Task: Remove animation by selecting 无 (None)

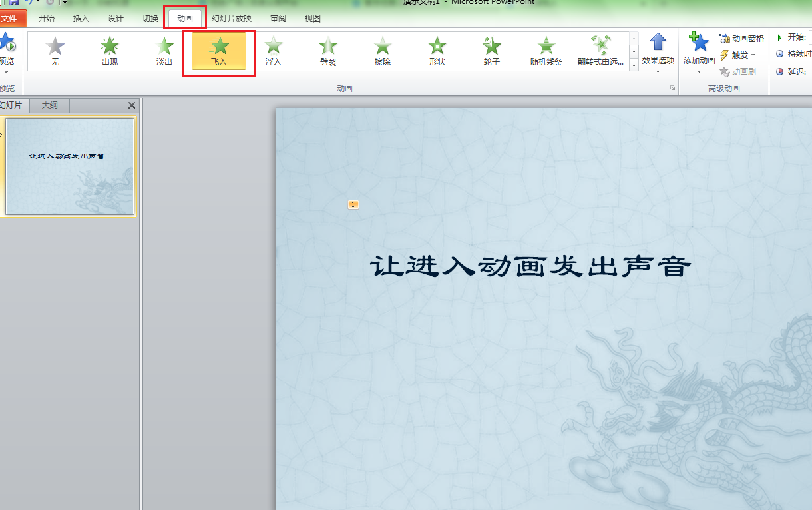Action: (55, 51)
